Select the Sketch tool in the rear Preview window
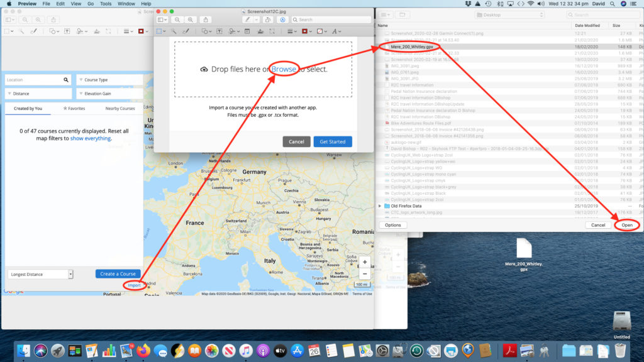 point(34,31)
